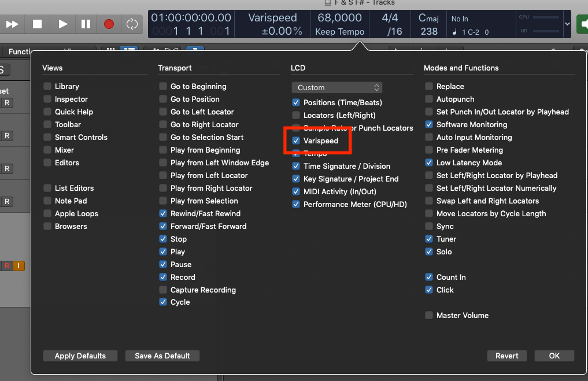Enable the Library view checkbox
Viewport: 588px width, 381px height.
tap(47, 86)
